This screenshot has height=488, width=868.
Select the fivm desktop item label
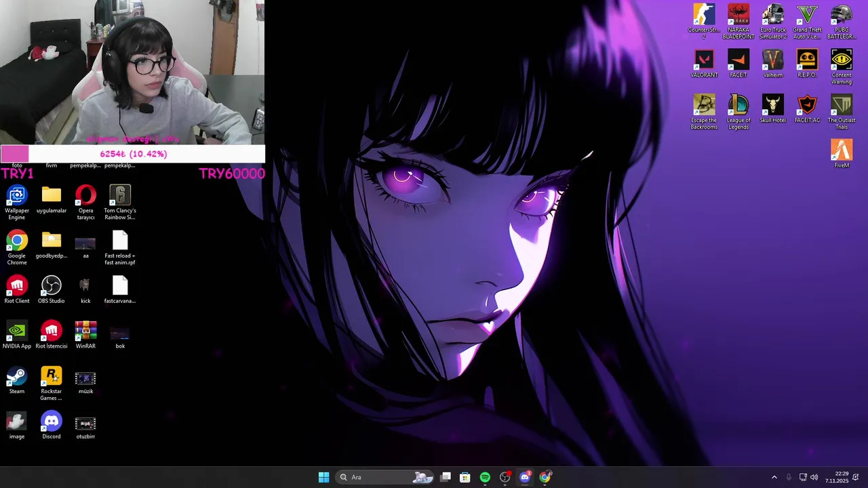(x=52, y=165)
